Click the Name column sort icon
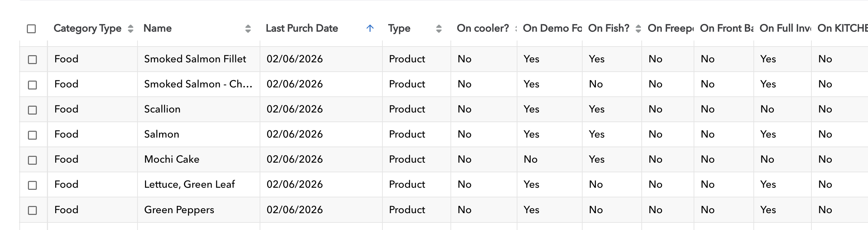Image resolution: width=868 pixels, height=230 pixels. pyautogui.click(x=248, y=29)
